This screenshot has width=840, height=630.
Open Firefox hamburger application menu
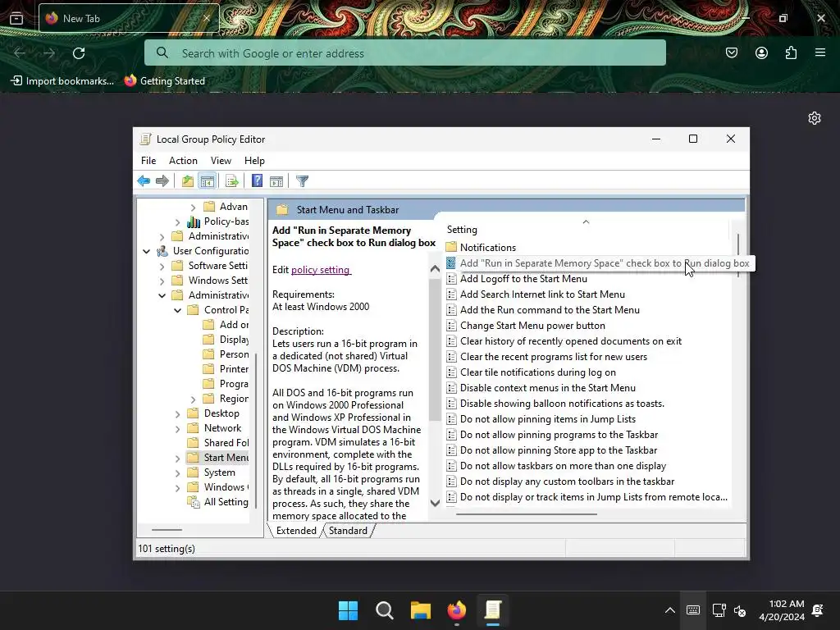point(820,52)
